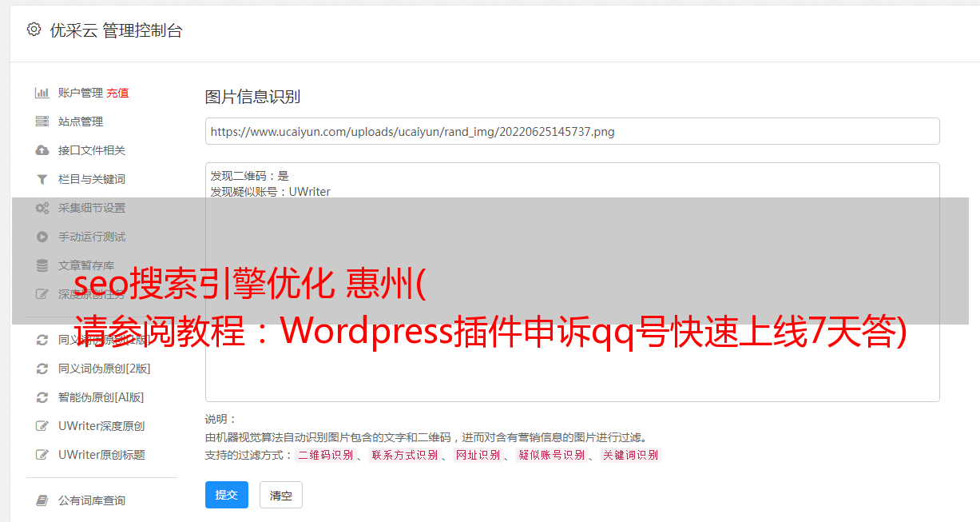Viewport: 980px width, 522px height.
Task: Open 文章暂存库 in sidebar
Action: tap(86, 265)
